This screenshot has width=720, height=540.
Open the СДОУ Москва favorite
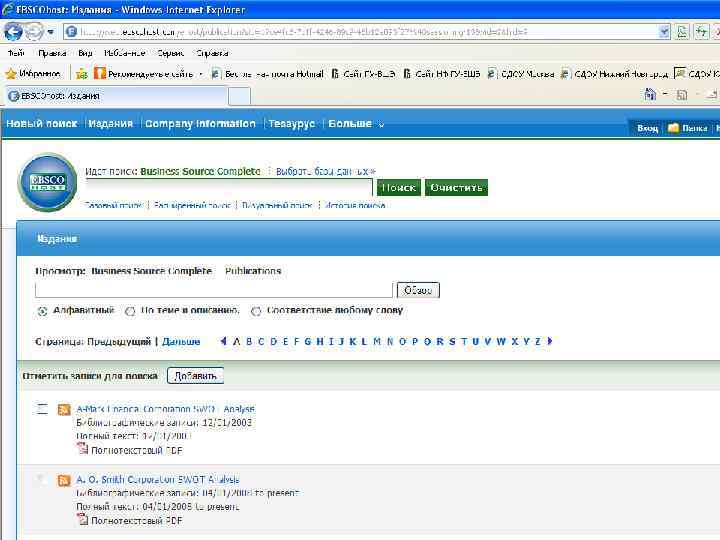pyautogui.click(x=521, y=73)
